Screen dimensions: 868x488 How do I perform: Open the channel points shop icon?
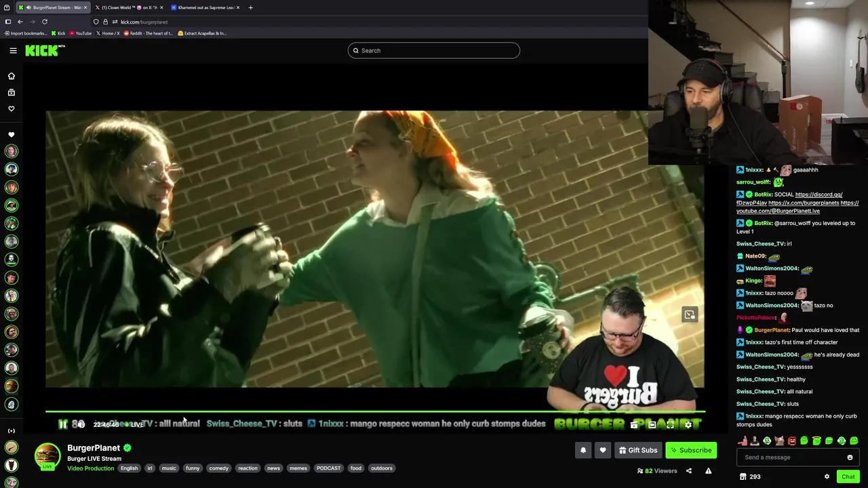click(743, 476)
